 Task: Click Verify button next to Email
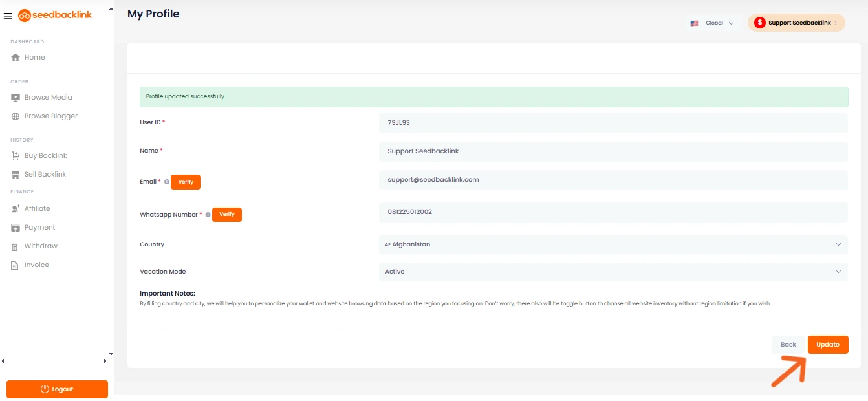(x=186, y=182)
